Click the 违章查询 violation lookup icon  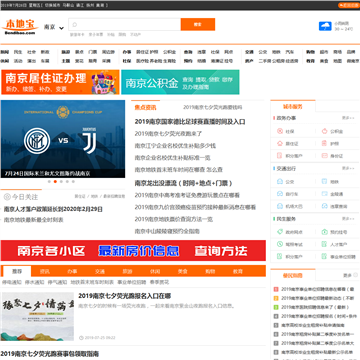(325, 206)
